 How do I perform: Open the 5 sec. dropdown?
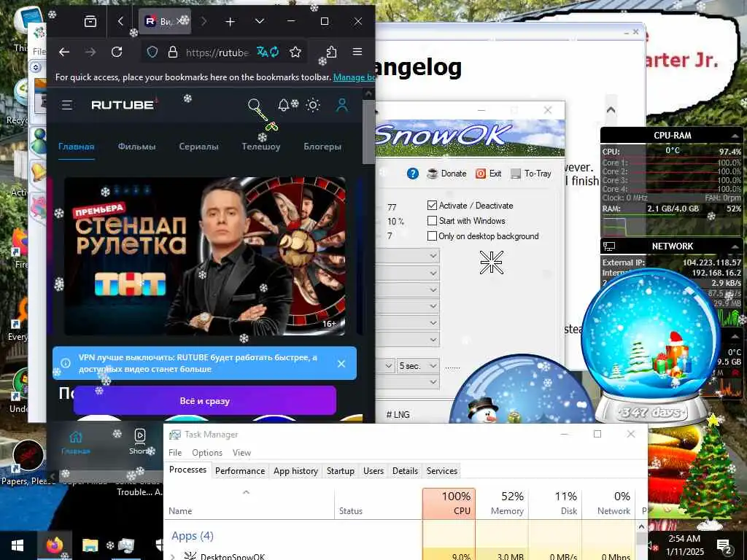pyautogui.click(x=417, y=366)
